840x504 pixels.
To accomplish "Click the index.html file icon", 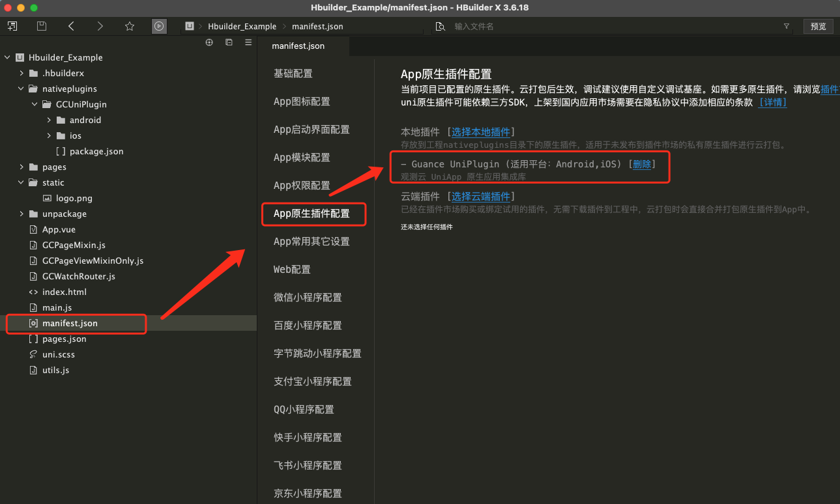I will [33, 292].
